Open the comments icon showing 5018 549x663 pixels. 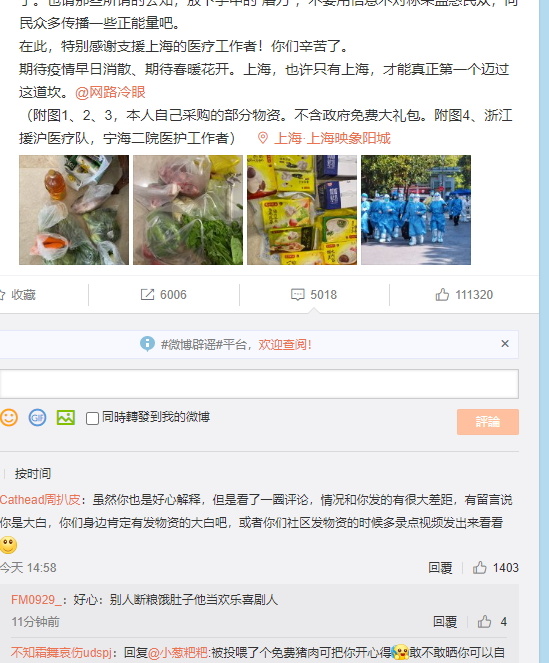tap(297, 295)
